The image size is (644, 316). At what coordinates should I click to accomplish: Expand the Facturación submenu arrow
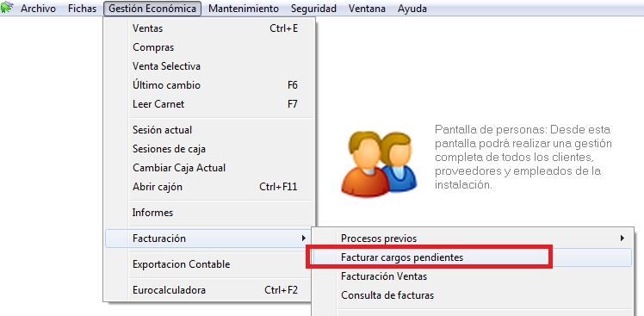pos(304,239)
